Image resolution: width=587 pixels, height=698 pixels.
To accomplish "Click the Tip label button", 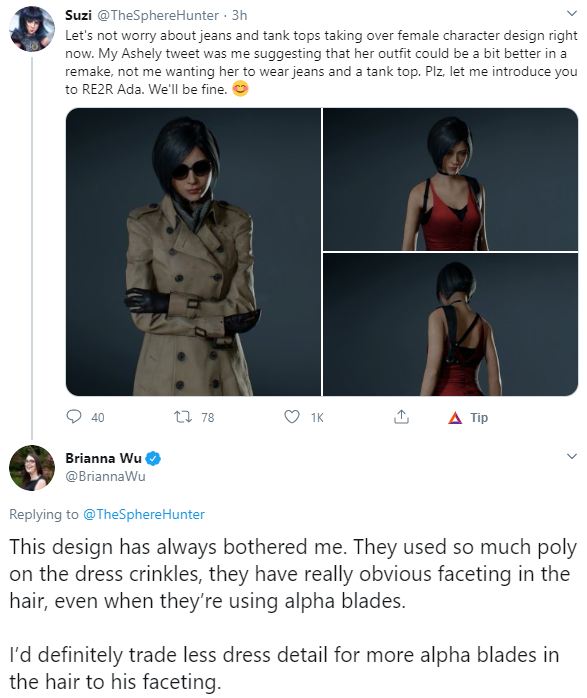I will click(x=479, y=418).
